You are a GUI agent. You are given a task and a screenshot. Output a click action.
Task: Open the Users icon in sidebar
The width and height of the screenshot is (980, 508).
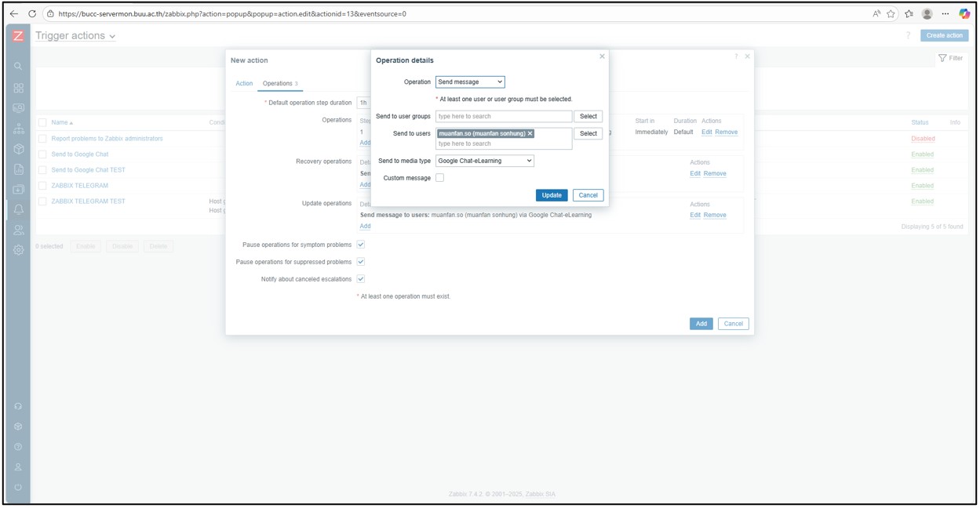pos(18,230)
